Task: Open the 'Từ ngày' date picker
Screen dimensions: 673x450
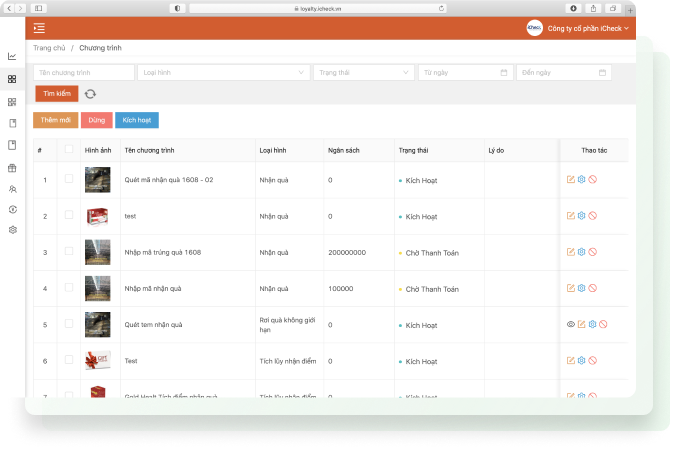Action: (x=466, y=73)
